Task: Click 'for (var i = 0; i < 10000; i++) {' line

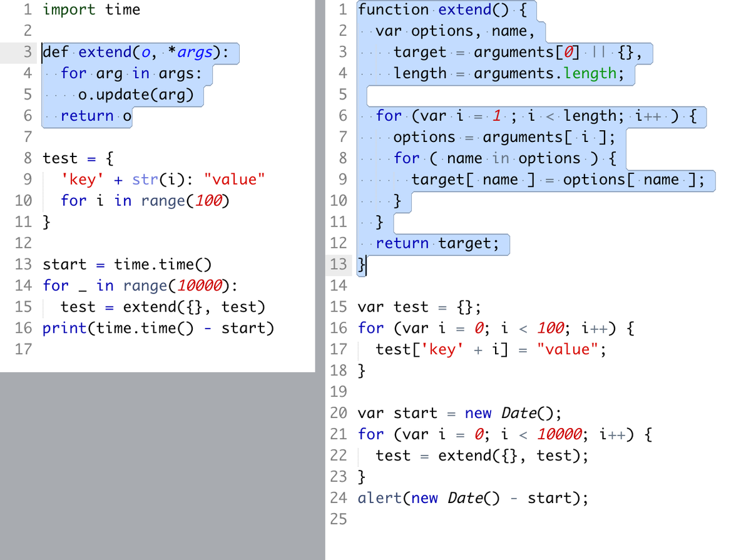Action: tap(504, 435)
